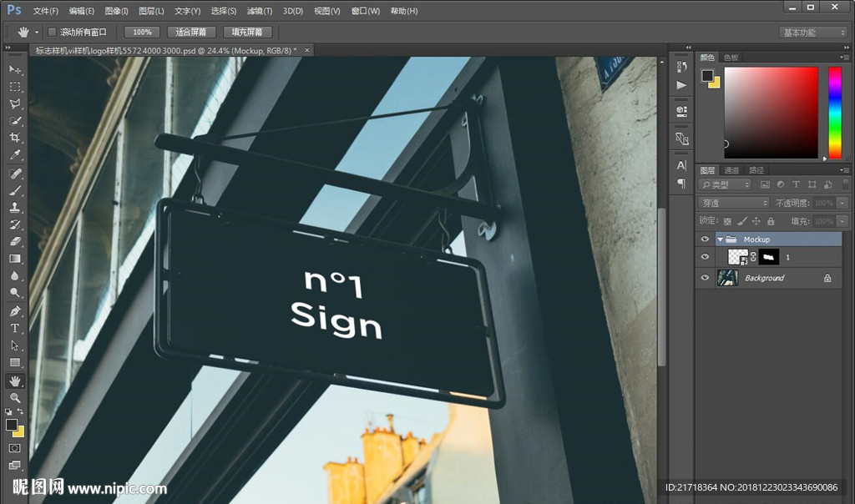Select the Hand tool in toolbox
855x504 pixels.
(x=15, y=381)
